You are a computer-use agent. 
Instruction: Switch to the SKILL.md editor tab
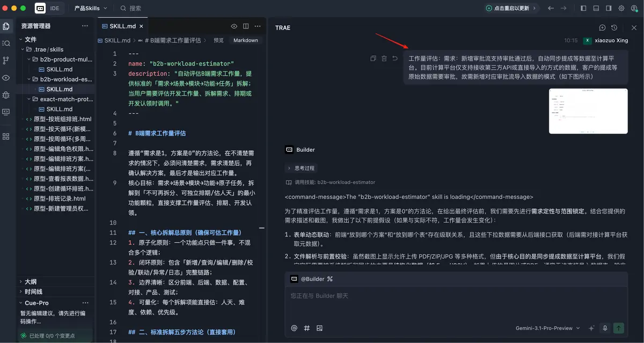(x=122, y=26)
